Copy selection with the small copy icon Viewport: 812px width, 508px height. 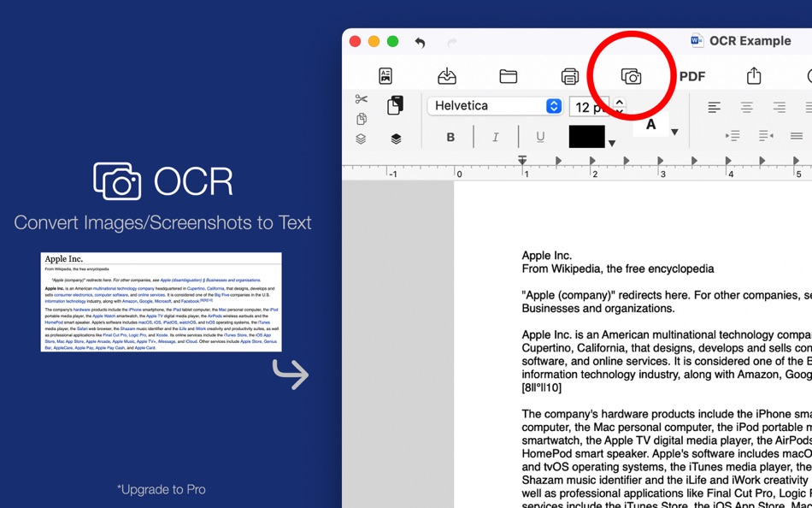coord(362,119)
